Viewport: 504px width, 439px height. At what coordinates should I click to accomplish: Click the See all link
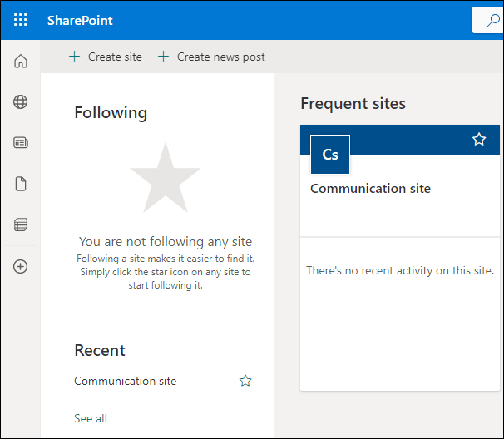pos(91,418)
